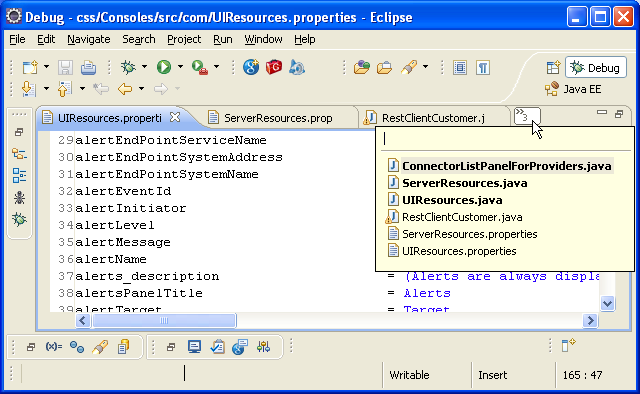Go to Next Annotation arrow icon

[29, 89]
